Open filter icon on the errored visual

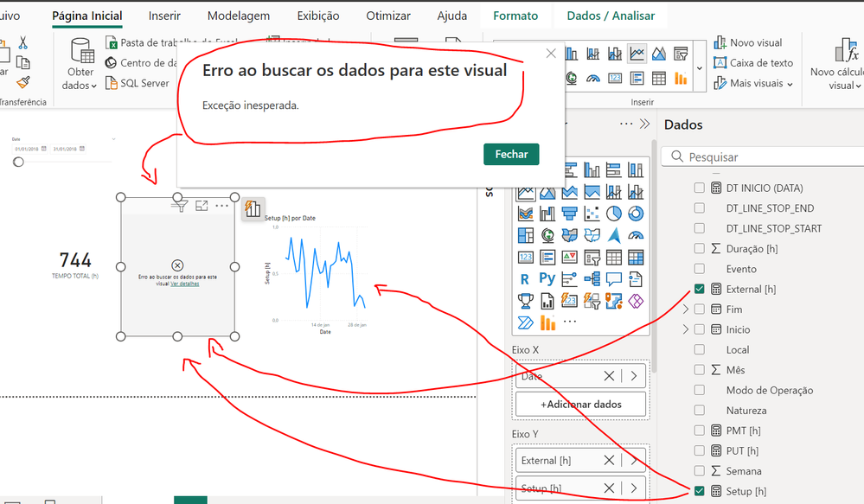[x=179, y=206]
